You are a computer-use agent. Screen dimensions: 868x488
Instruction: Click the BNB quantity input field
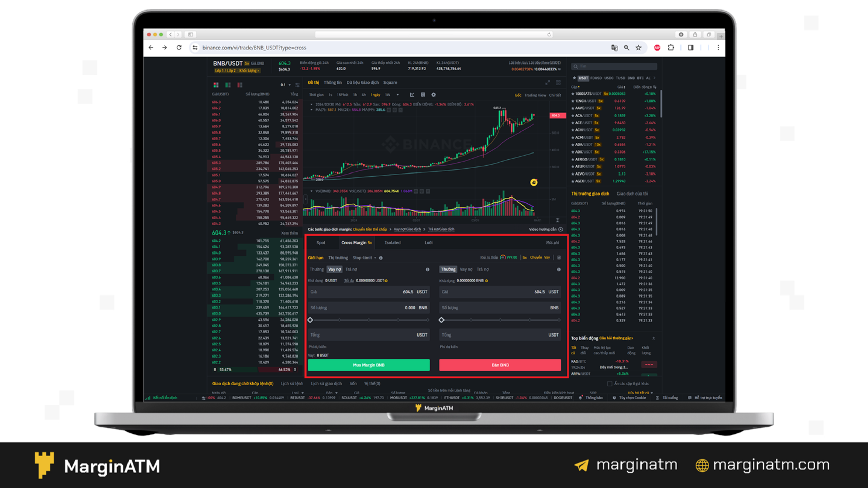[368, 307]
